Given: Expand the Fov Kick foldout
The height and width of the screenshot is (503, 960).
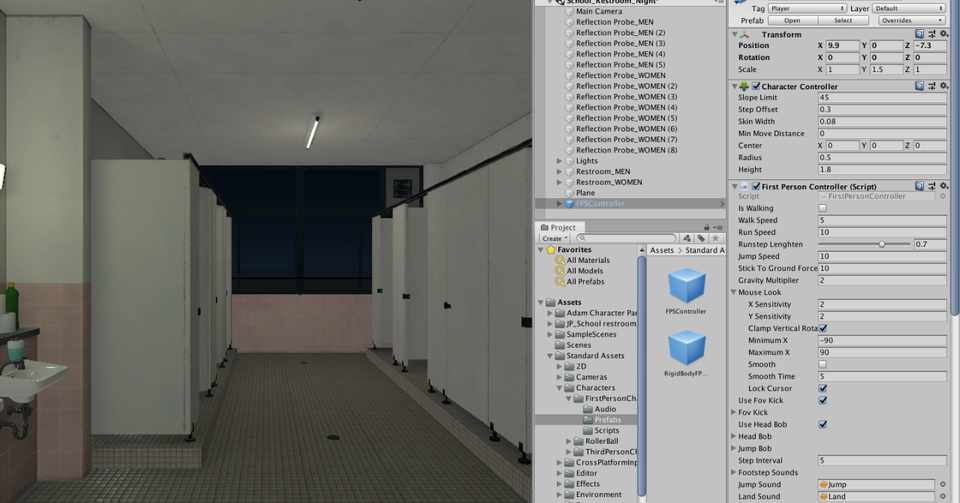Looking at the screenshot, I should coord(733,412).
